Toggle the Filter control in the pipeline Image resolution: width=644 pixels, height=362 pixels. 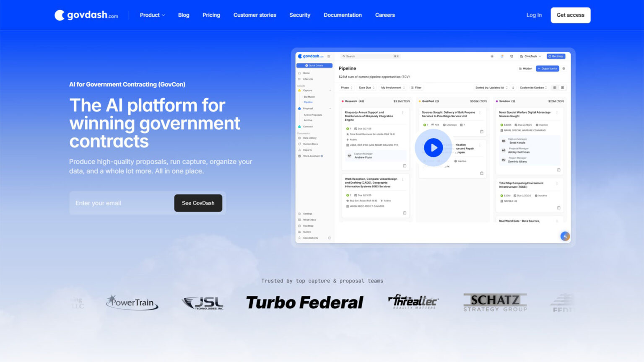click(417, 87)
